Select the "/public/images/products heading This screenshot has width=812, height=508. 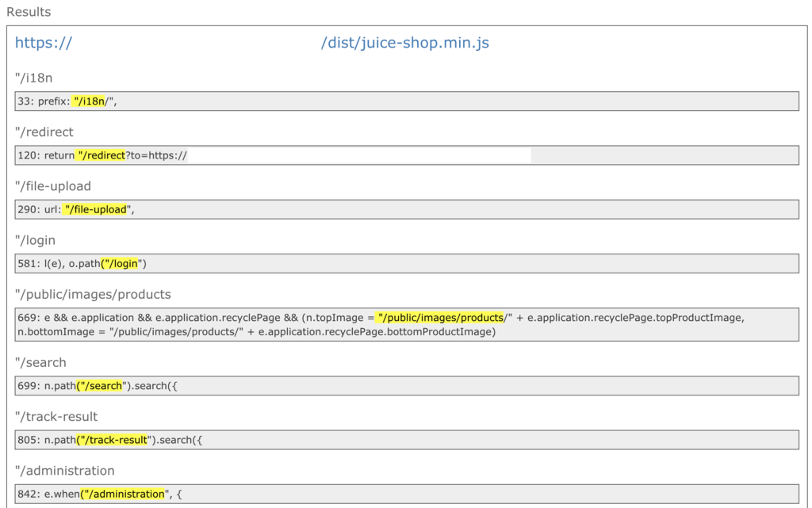(x=93, y=294)
